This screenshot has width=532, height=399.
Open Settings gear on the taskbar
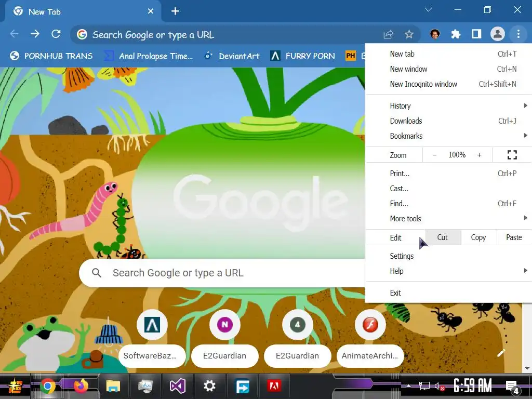click(209, 386)
